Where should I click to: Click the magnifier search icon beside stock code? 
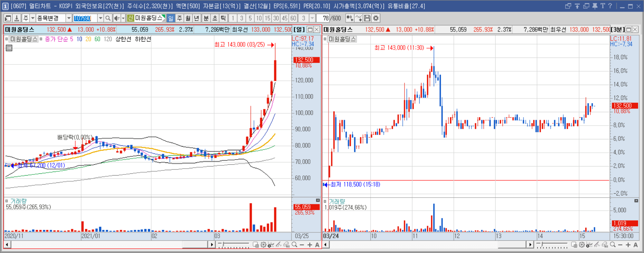pos(108,18)
